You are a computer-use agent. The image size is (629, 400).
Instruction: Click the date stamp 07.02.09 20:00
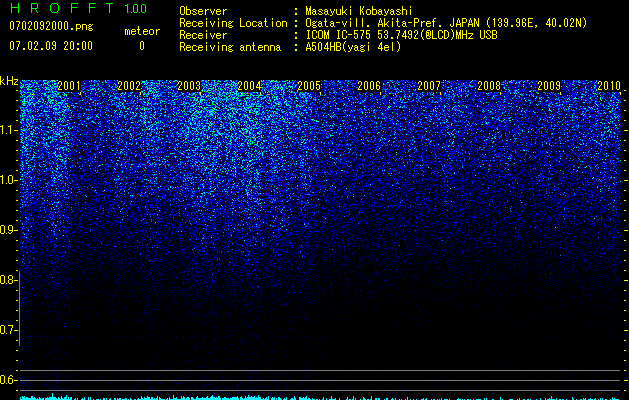pyautogui.click(x=51, y=45)
